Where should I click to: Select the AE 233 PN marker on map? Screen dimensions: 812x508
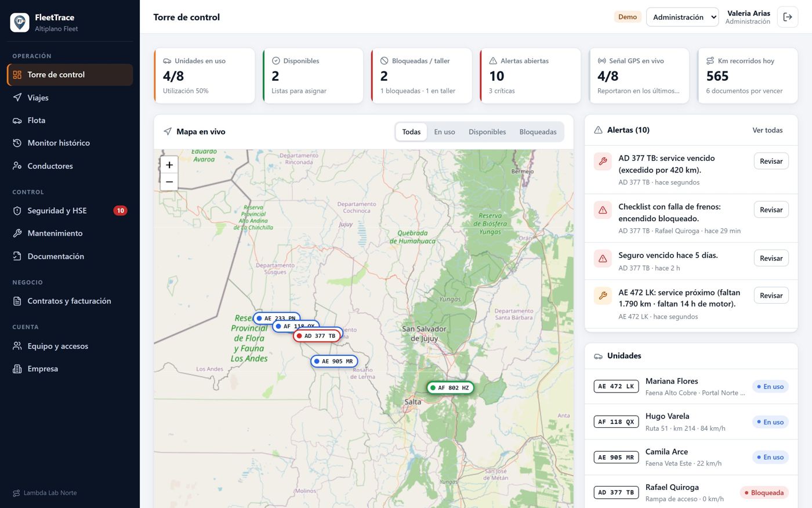pyautogui.click(x=277, y=318)
